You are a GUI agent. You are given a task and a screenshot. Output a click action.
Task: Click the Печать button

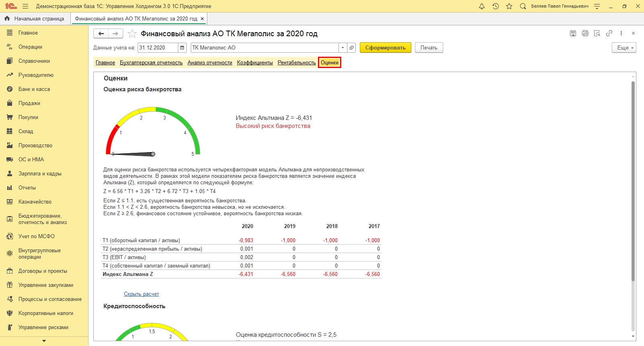click(x=429, y=47)
